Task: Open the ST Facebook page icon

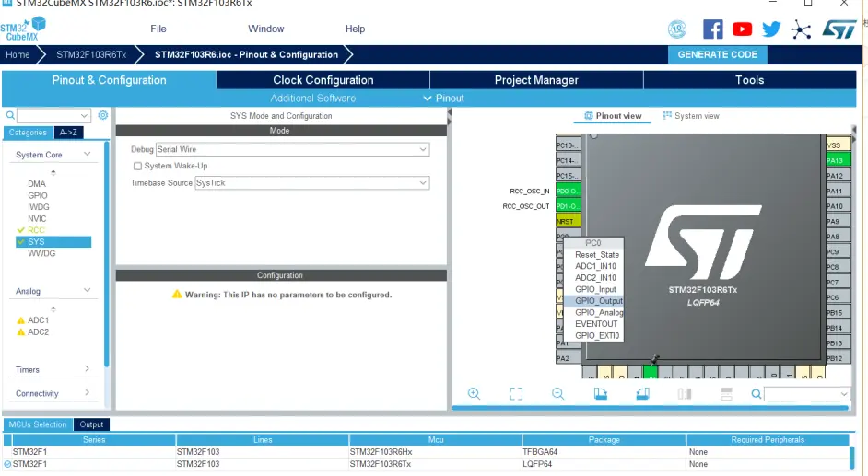Action: point(713,29)
